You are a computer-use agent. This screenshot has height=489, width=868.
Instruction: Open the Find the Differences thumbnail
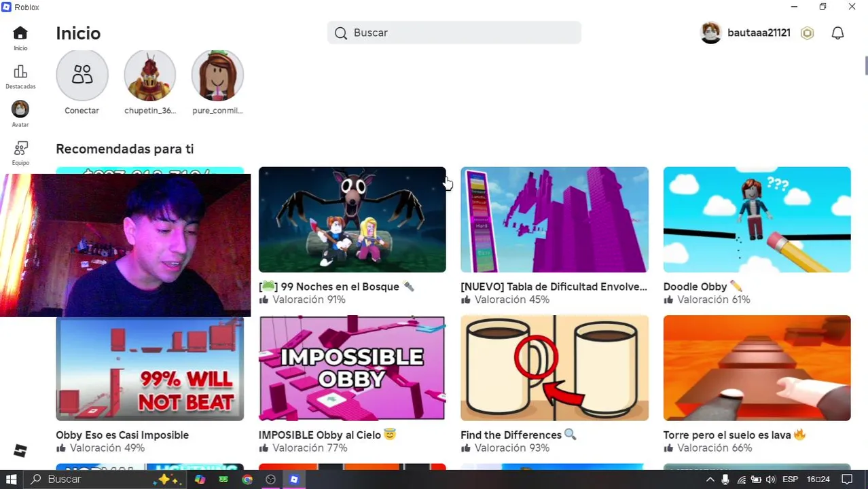pyautogui.click(x=554, y=368)
